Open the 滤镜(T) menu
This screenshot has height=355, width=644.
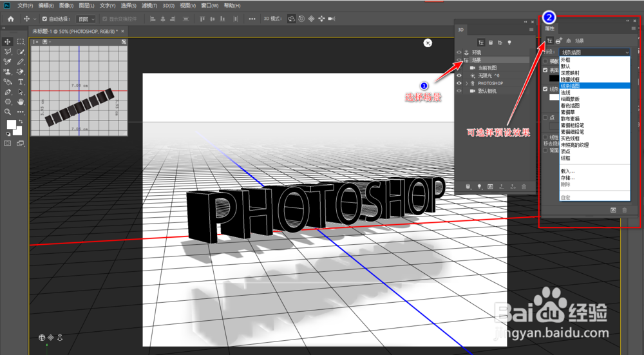tap(149, 6)
